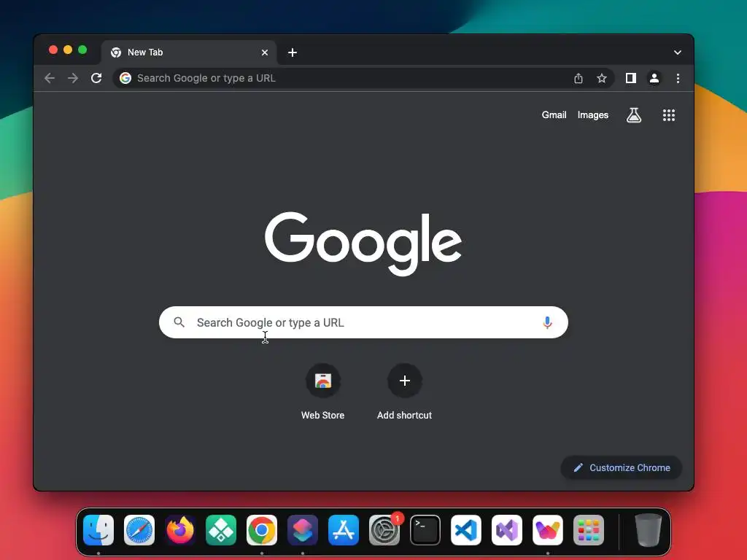747x560 pixels.
Task: Reload the current page
Action: 96,78
